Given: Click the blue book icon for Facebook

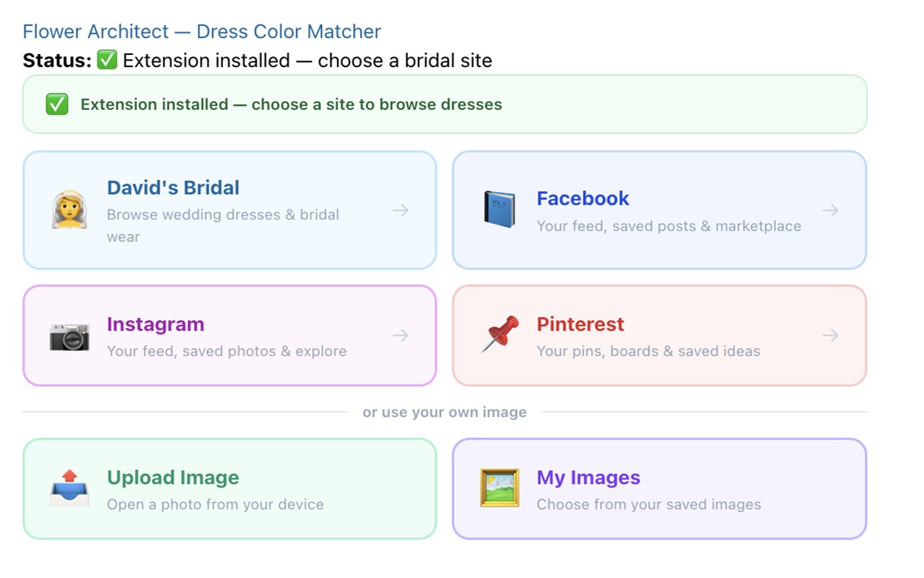Looking at the screenshot, I should [x=498, y=210].
